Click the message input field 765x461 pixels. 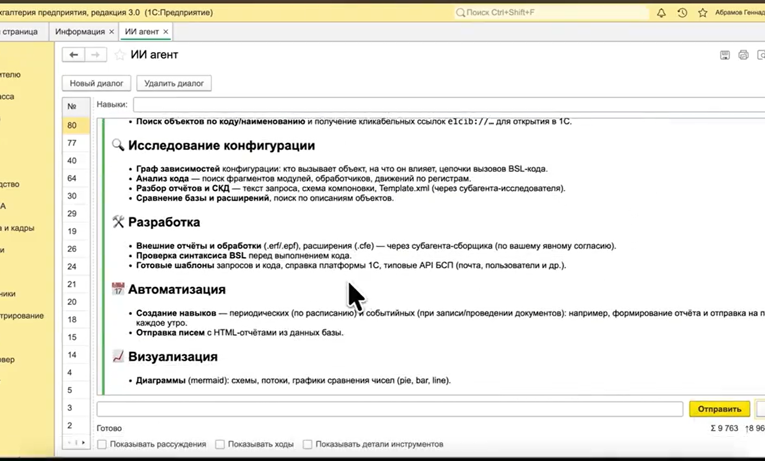coord(390,409)
